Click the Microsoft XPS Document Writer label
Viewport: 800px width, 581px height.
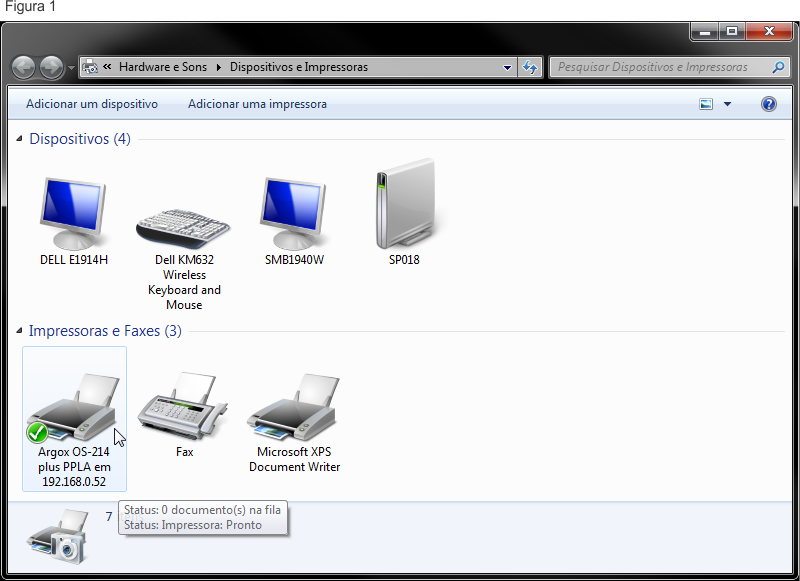pyautogui.click(x=294, y=459)
